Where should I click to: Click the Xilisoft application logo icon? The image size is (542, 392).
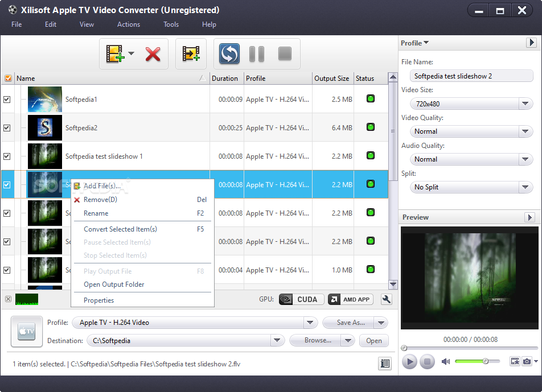coord(13,10)
